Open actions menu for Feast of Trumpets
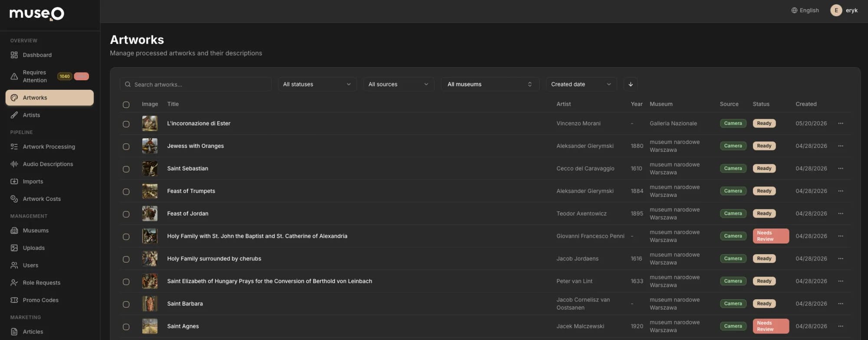868x340 pixels. pos(841,191)
